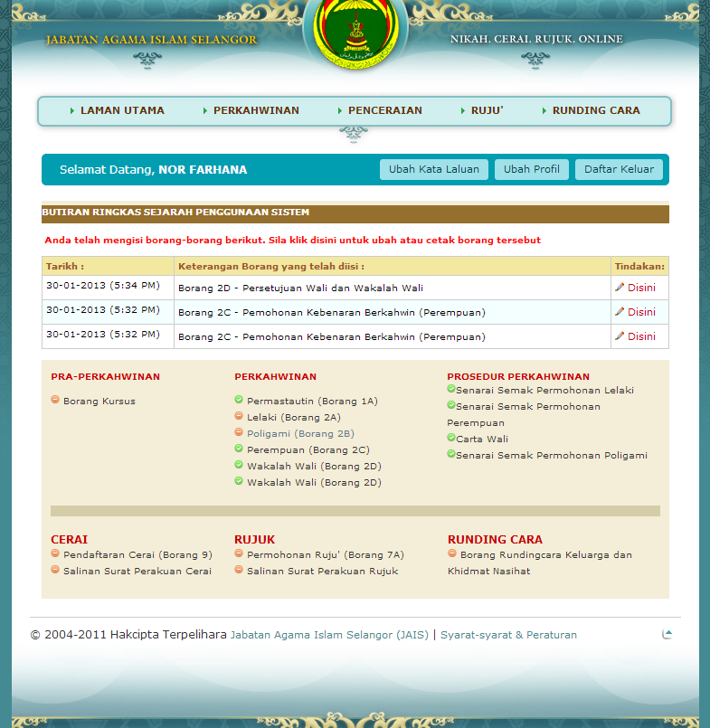Open the Carta Wali link

(x=482, y=440)
